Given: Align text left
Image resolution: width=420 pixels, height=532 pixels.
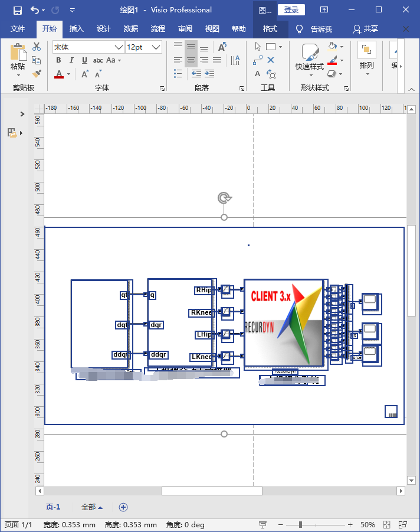Looking at the screenshot, I should [178, 60].
